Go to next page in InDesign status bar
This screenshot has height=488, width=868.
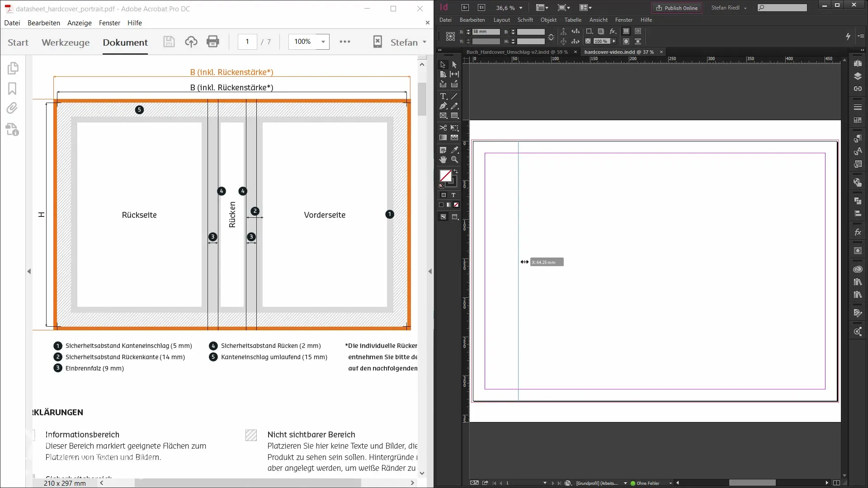click(x=552, y=483)
